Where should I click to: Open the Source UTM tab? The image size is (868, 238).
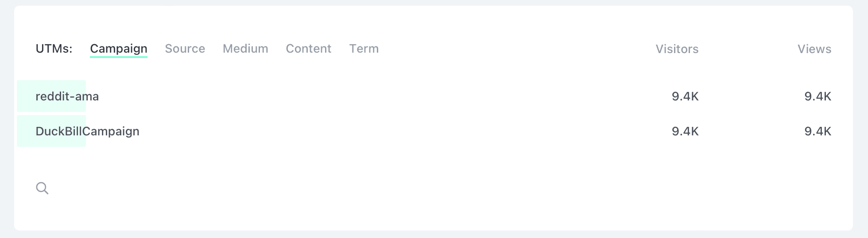[185, 49]
